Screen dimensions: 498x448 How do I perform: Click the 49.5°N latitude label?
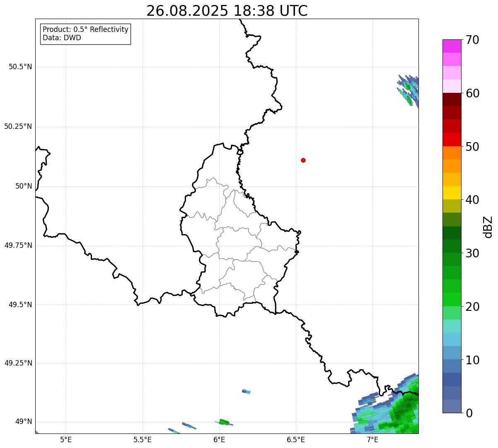[20, 305]
